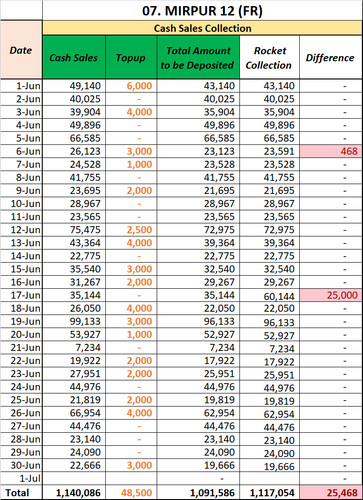Click cash sales value 22,666

(x=74, y=465)
